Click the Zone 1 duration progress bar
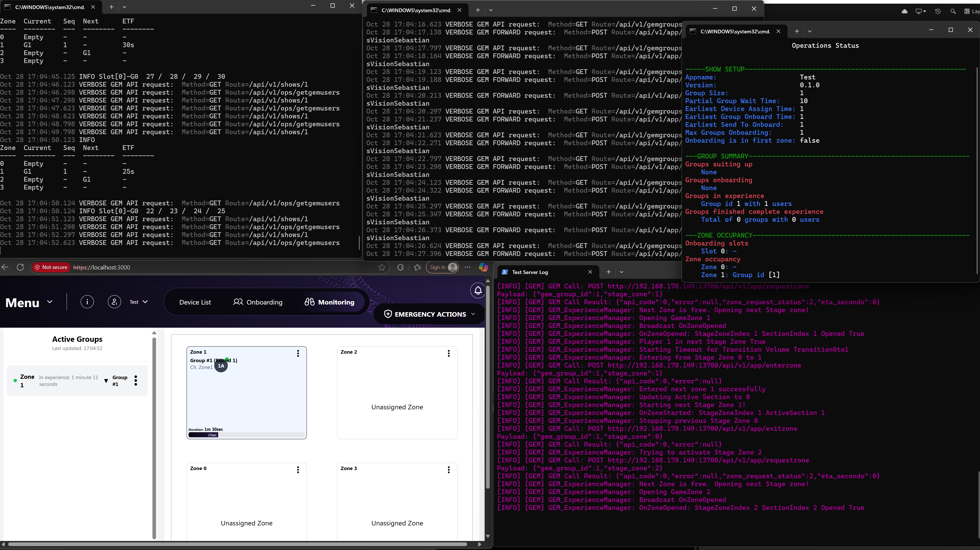This screenshot has height=550, width=980. tap(246, 435)
